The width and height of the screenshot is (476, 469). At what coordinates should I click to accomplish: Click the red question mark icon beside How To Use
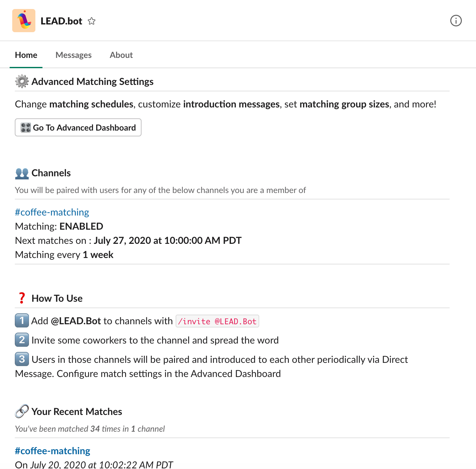point(22,298)
